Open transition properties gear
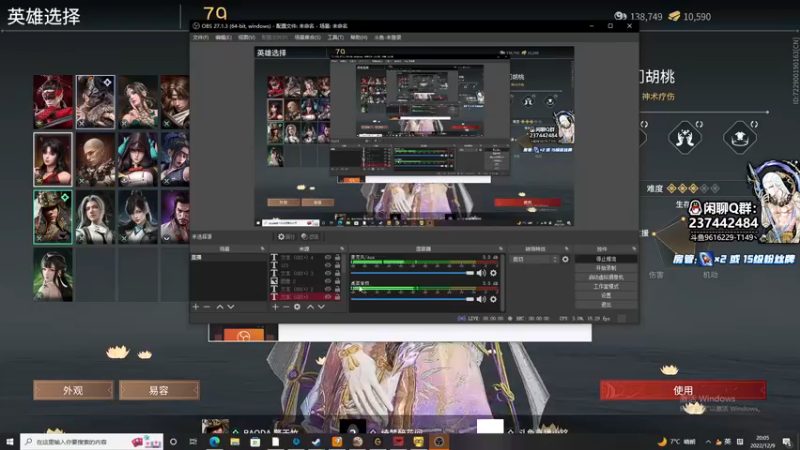The image size is (800, 450). 565,259
